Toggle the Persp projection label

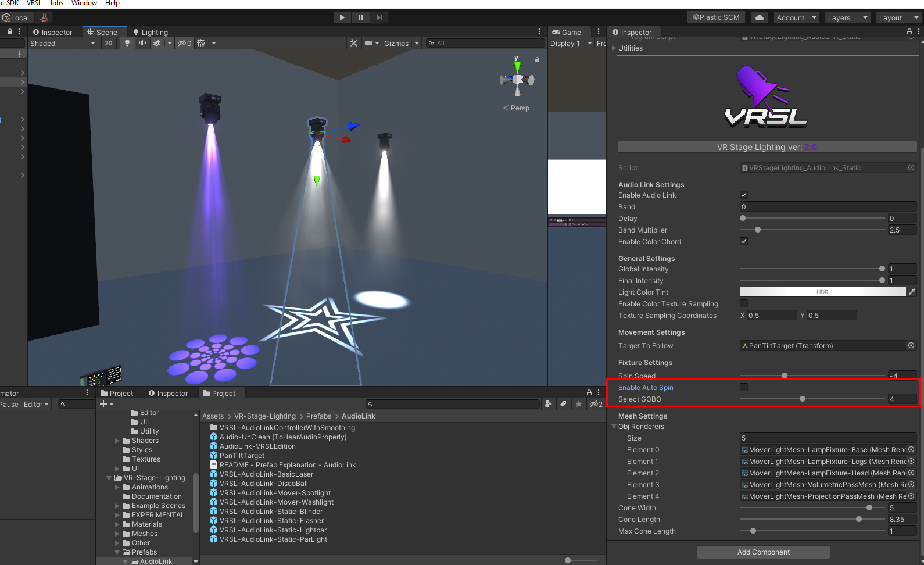point(517,108)
